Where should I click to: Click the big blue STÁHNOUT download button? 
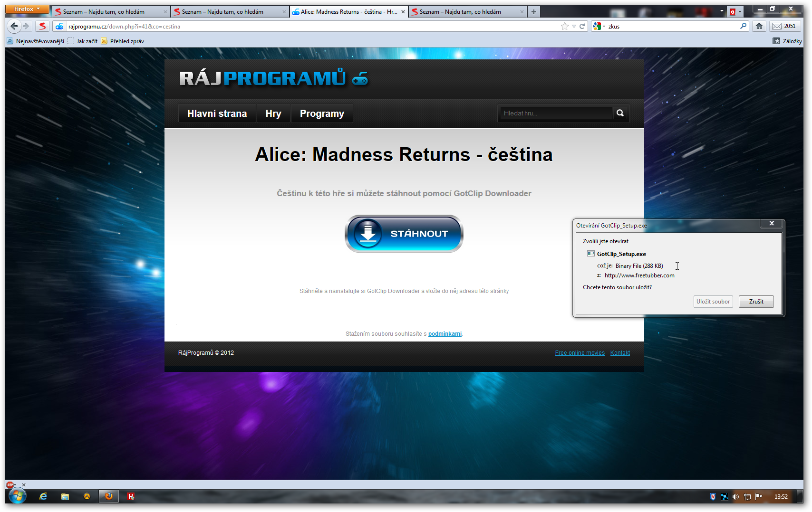point(404,234)
